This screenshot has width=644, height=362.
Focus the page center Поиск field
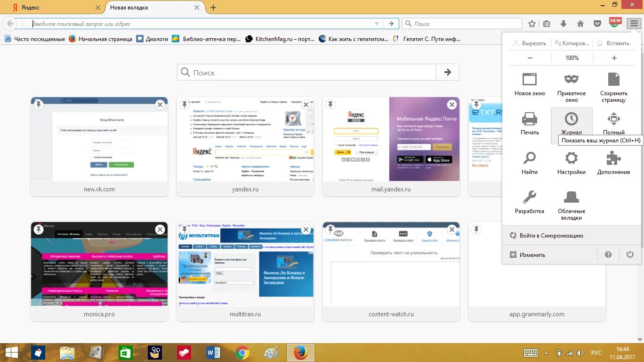pyautogui.click(x=306, y=73)
